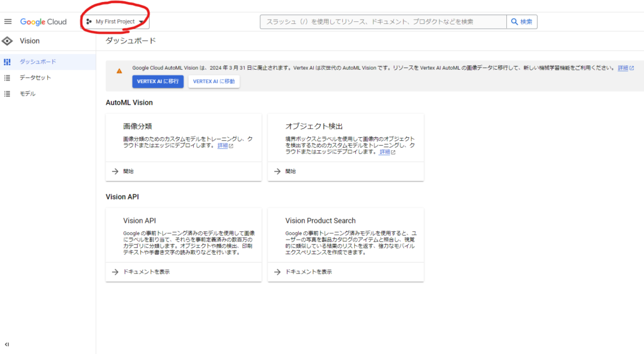Click the dashboard grid icon in sidebar
This screenshot has width=644, height=354.
click(x=7, y=62)
